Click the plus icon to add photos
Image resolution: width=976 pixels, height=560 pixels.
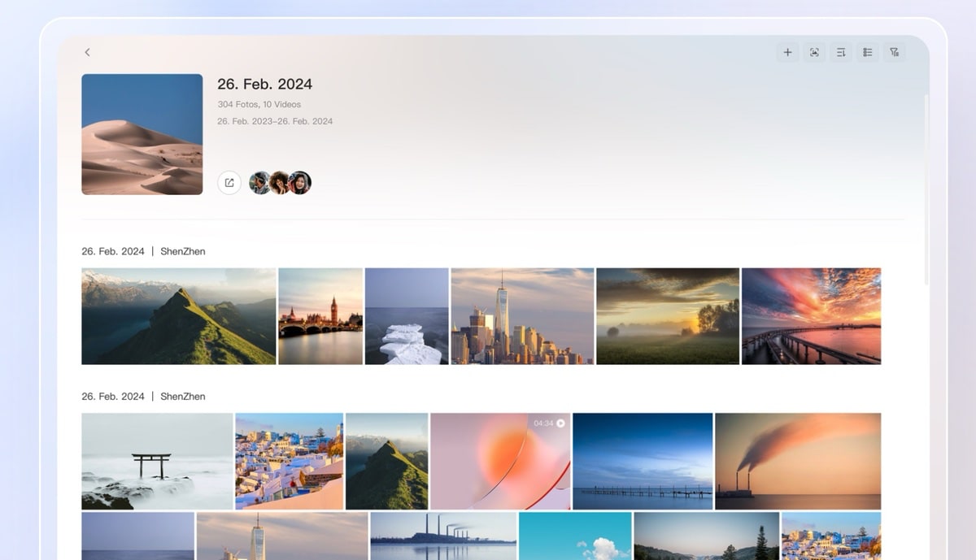point(787,52)
